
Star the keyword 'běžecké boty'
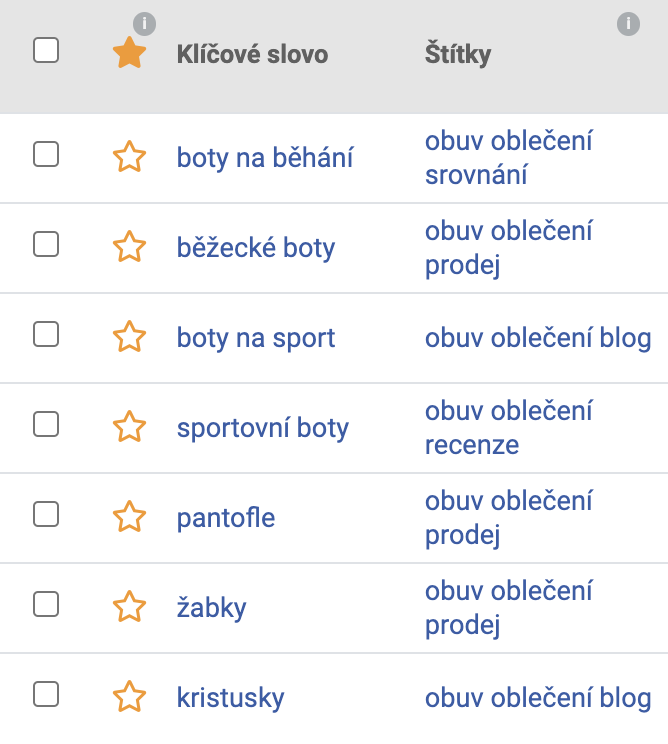(x=129, y=246)
